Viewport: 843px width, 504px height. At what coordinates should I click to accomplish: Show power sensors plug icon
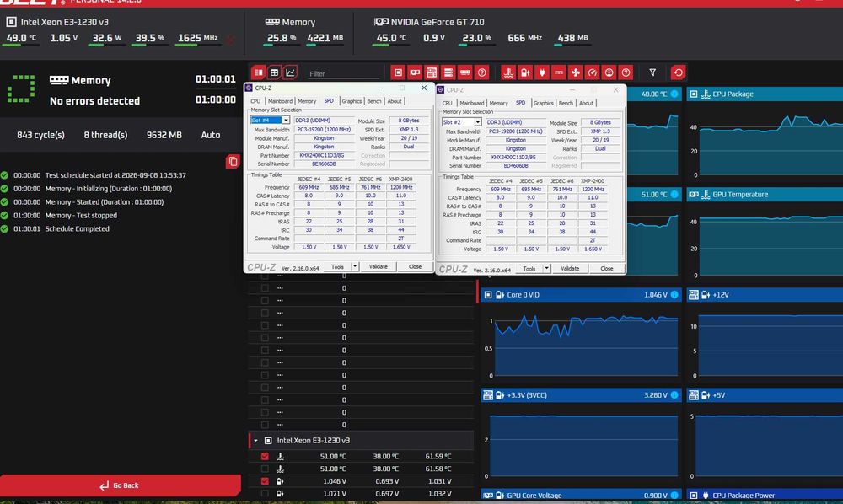542,72
